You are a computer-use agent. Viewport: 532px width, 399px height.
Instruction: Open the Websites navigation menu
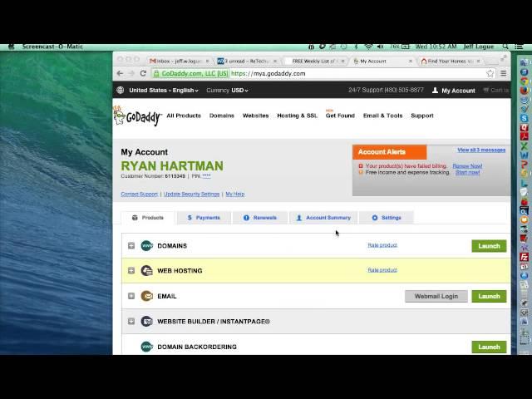coord(255,116)
